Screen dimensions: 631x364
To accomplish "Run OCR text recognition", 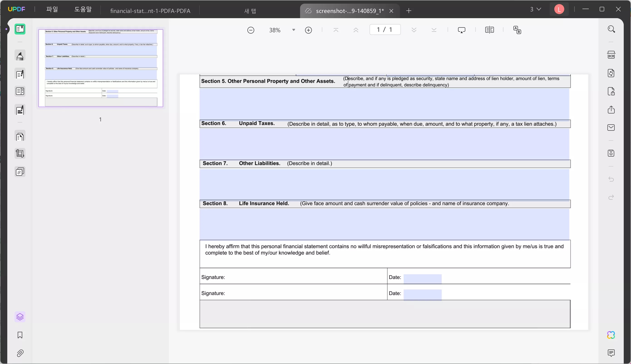I will point(611,55).
